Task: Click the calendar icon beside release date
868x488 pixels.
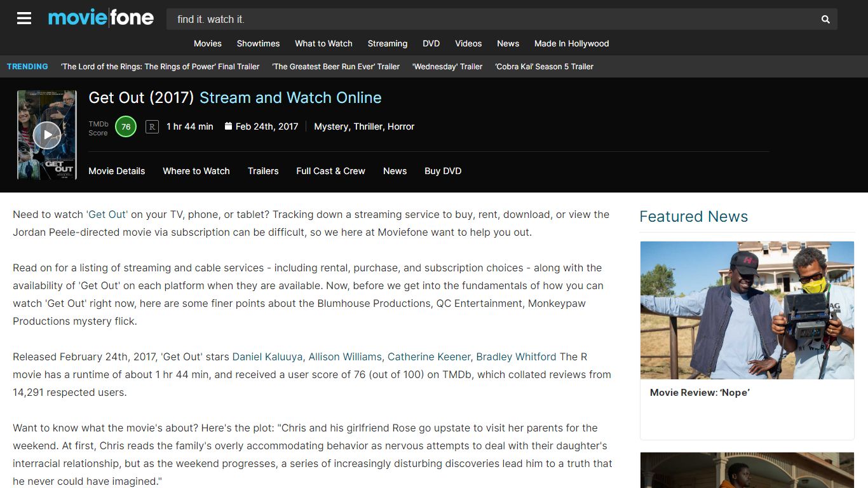Action: [228, 126]
